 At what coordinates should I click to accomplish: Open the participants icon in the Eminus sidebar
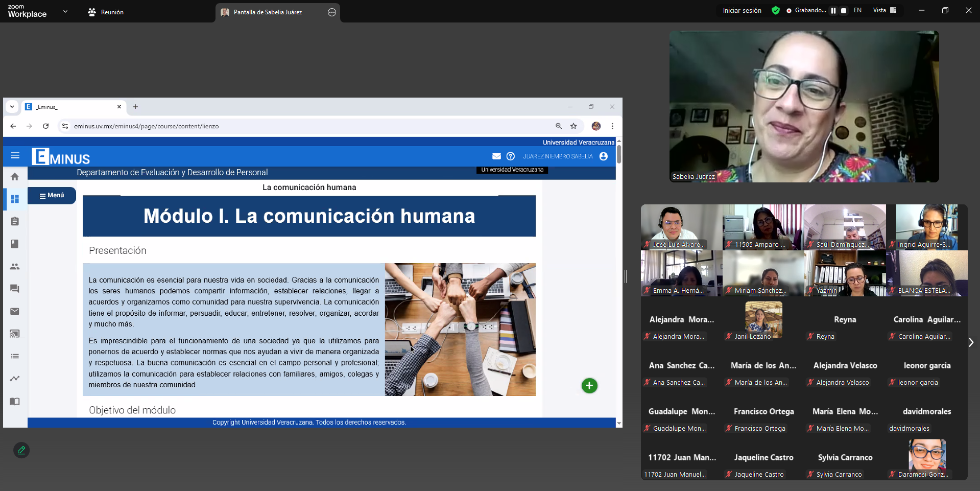[x=15, y=266]
